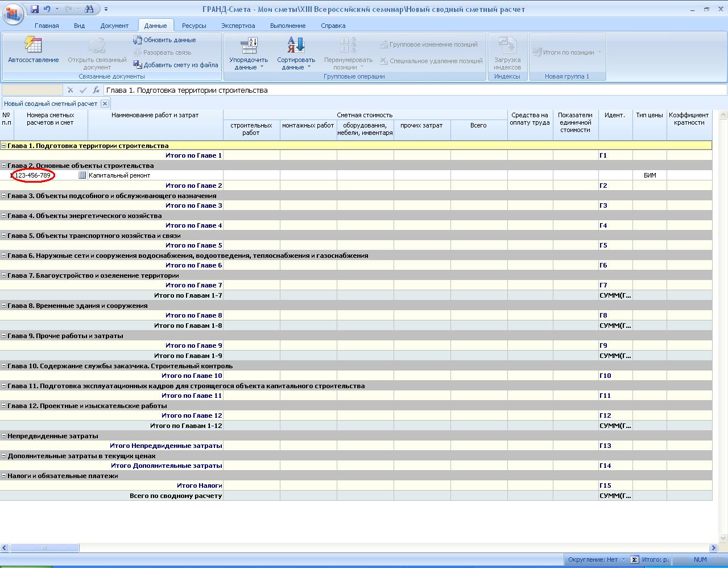
Task: Open the GRAND-Smeta application round menu button
Action: pyautogui.click(x=13, y=13)
